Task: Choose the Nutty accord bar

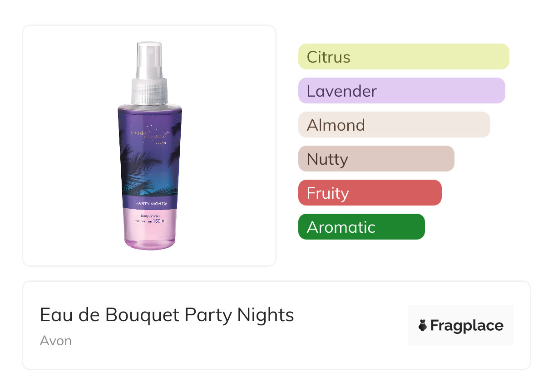Action: pos(376,159)
